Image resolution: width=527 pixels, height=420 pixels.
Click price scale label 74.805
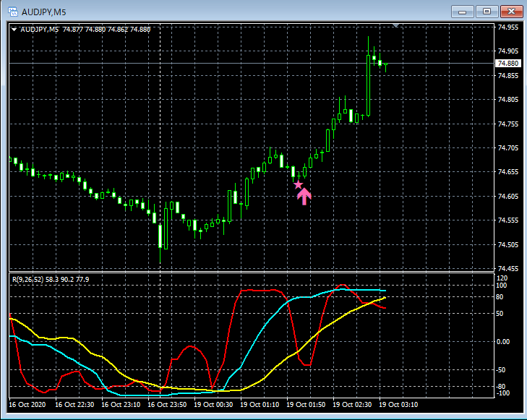507,100
